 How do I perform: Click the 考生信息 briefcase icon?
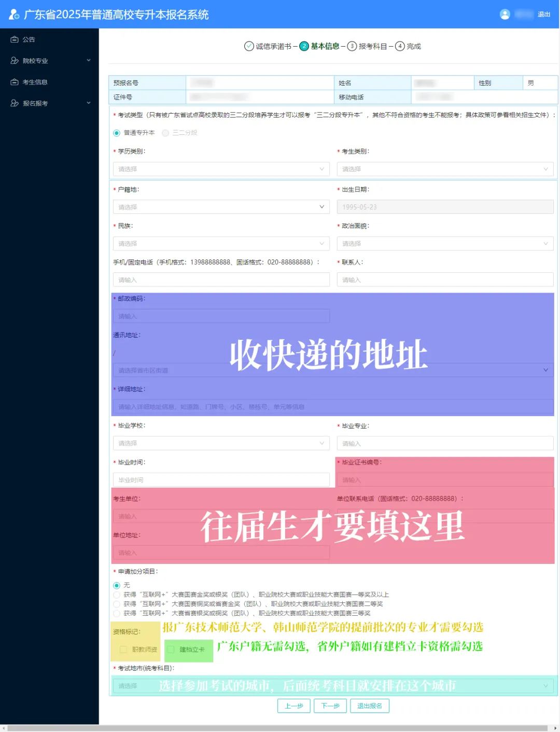coord(15,81)
